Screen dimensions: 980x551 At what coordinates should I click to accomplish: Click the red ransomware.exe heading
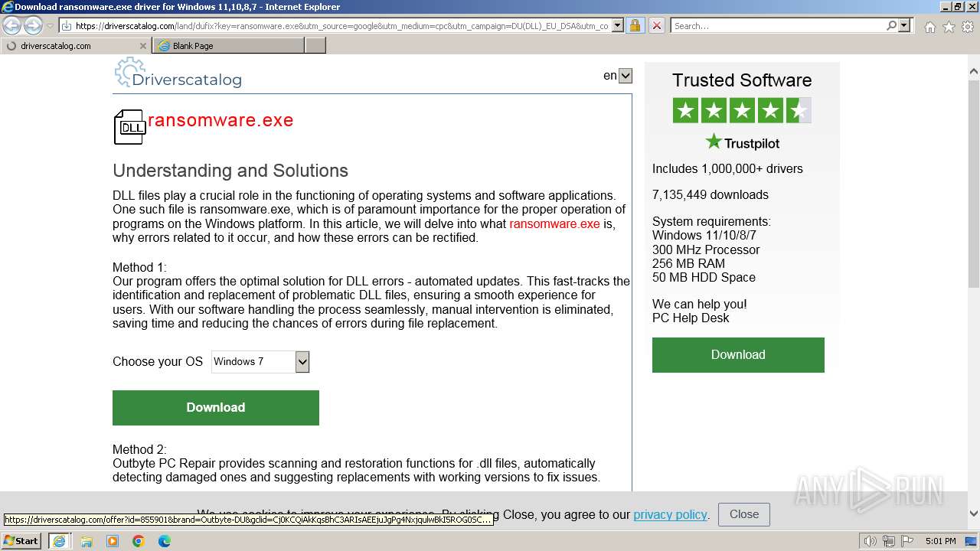pos(220,120)
